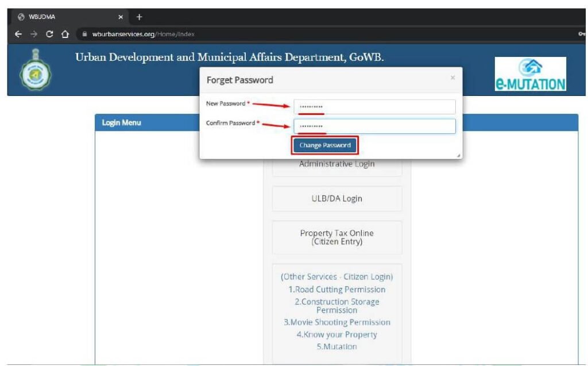Select Construction Storage Permission service
This screenshot has width=588, height=366.
336,306
